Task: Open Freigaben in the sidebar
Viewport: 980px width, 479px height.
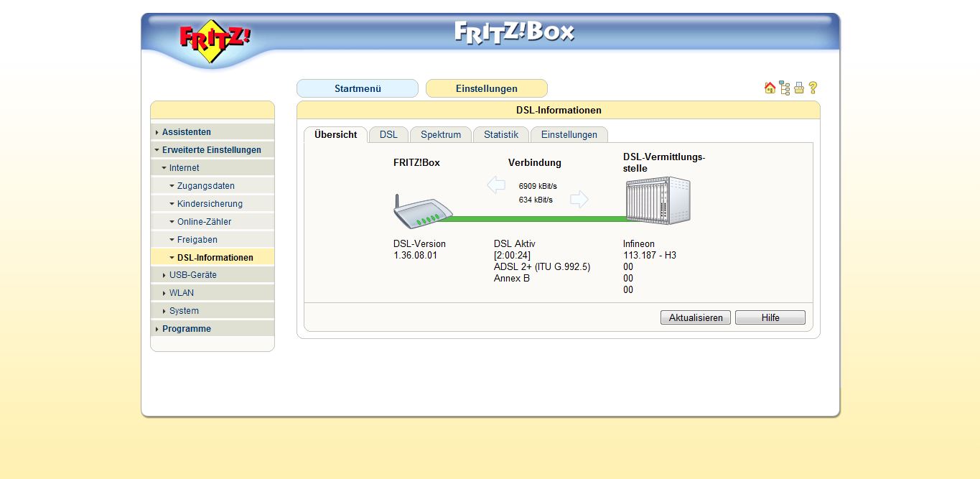Action: click(213, 240)
